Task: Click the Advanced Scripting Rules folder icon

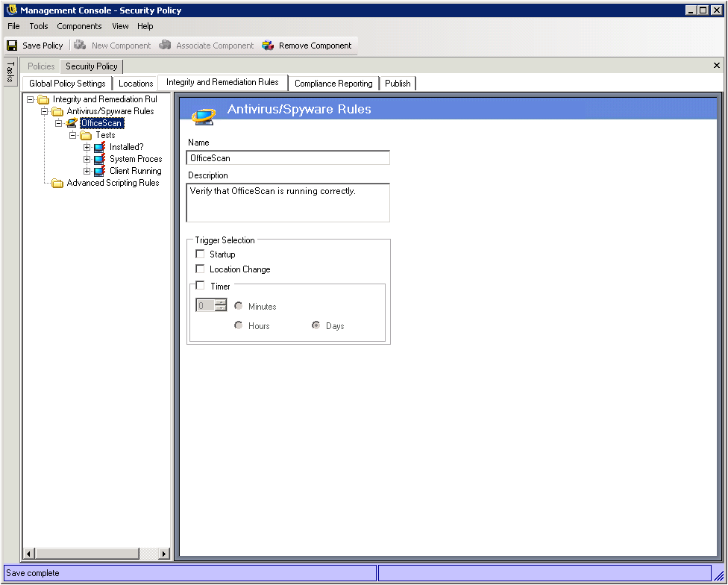Action: point(57,183)
